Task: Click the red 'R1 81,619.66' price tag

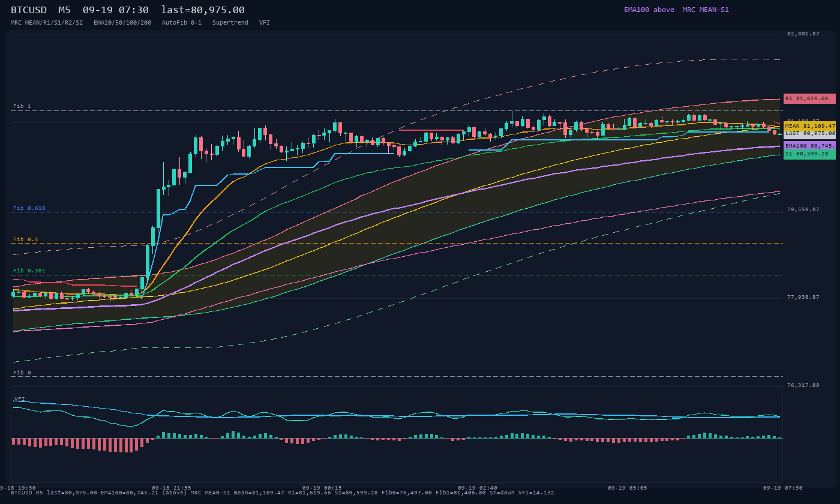Action: pyautogui.click(x=809, y=98)
